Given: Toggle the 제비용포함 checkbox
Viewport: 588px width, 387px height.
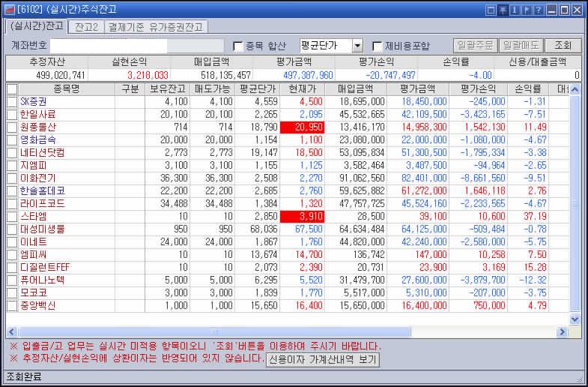Looking at the screenshot, I should pos(377,46).
